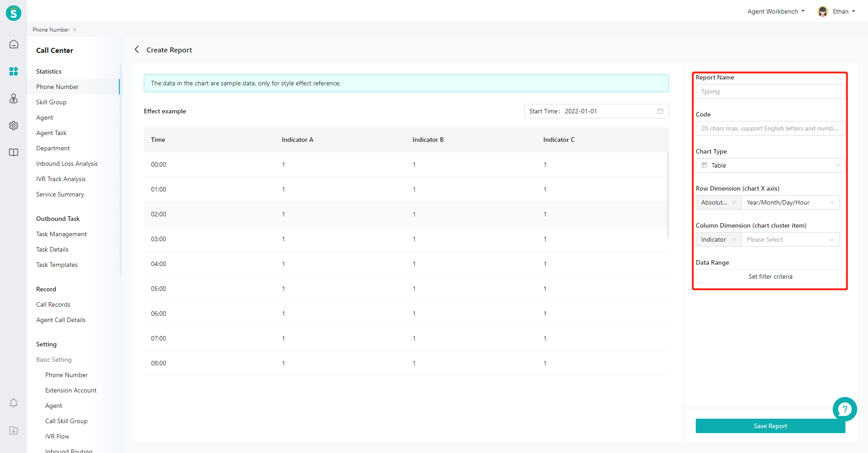The height and width of the screenshot is (453, 868).
Task: Open the Absolute row dimension dropdown
Action: (718, 202)
